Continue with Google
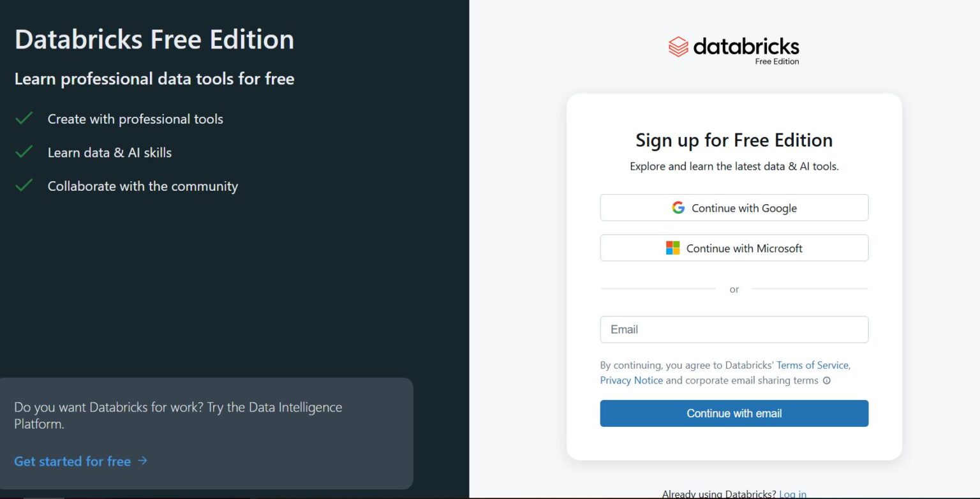980x499 pixels. [x=734, y=207]
